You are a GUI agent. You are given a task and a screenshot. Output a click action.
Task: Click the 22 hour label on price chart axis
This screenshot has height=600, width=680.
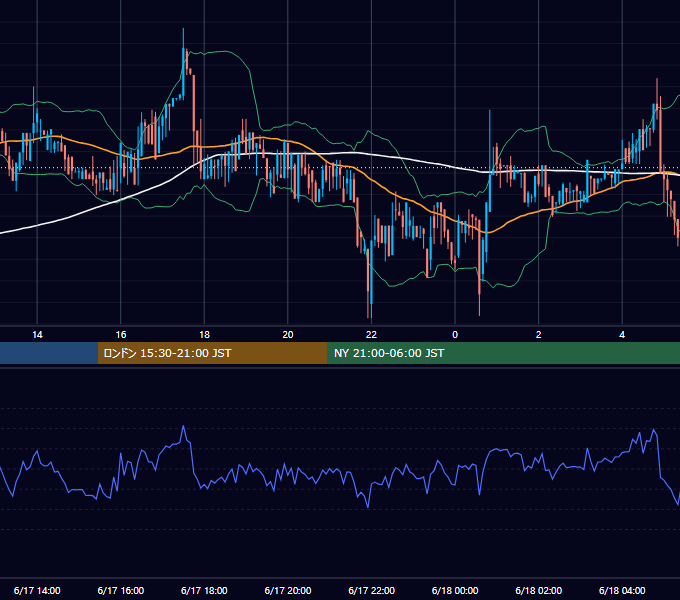coord(371,335)
